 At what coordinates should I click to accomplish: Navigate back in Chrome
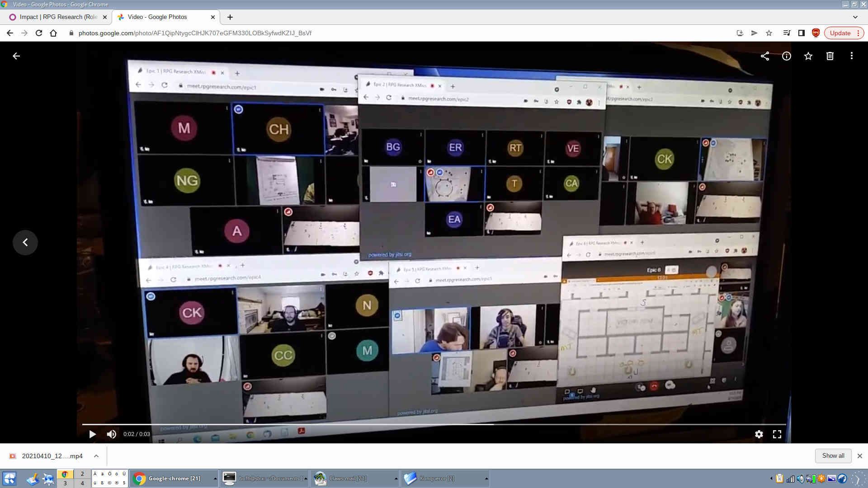pos(10,33)
